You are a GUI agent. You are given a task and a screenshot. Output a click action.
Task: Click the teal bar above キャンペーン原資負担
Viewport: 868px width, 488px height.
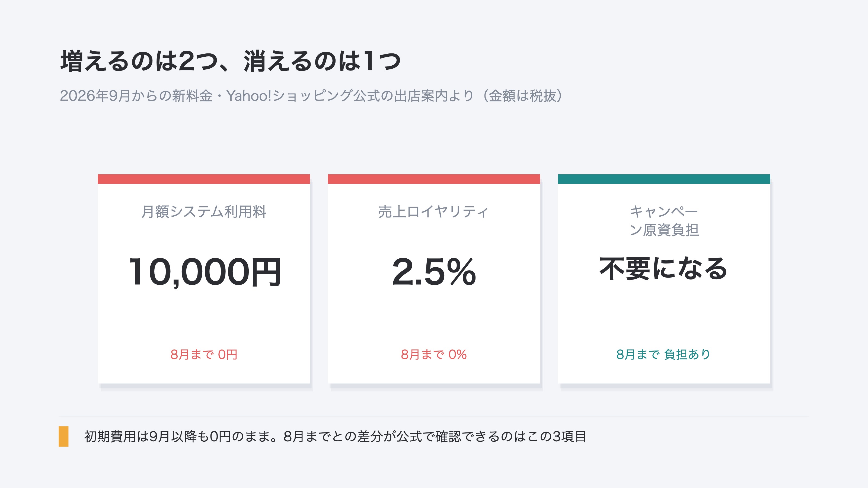coord(664,179)
